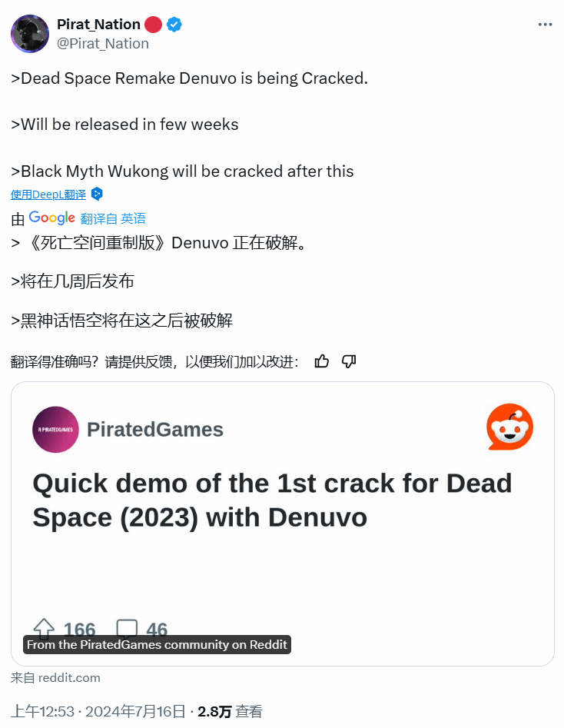
Task: Click the Google logo in translation credit
Action: coord(51,218)
